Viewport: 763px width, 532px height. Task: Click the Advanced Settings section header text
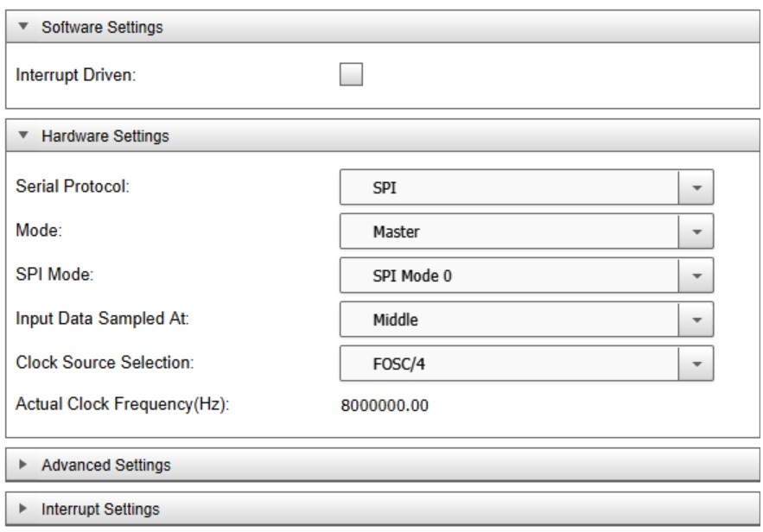pyautogui.click(x=106, y=465)
